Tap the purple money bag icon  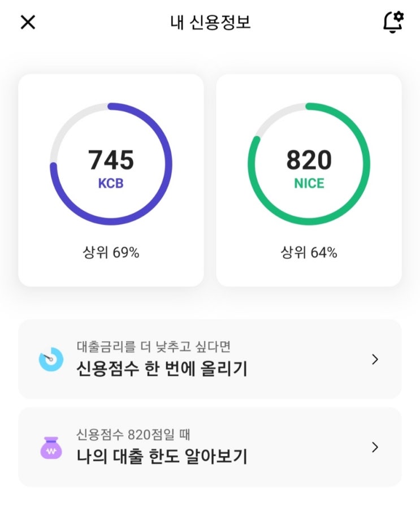pos(51,448)
